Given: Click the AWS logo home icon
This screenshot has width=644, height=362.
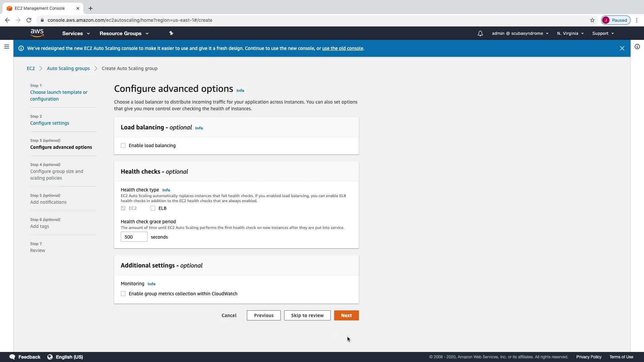Looking at the screenshot, I should click(x=37, y=33).
